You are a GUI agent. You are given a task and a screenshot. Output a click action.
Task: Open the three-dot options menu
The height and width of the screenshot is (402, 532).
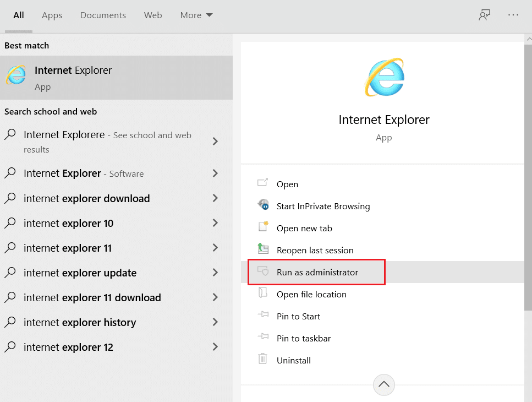tap(513, 15)
